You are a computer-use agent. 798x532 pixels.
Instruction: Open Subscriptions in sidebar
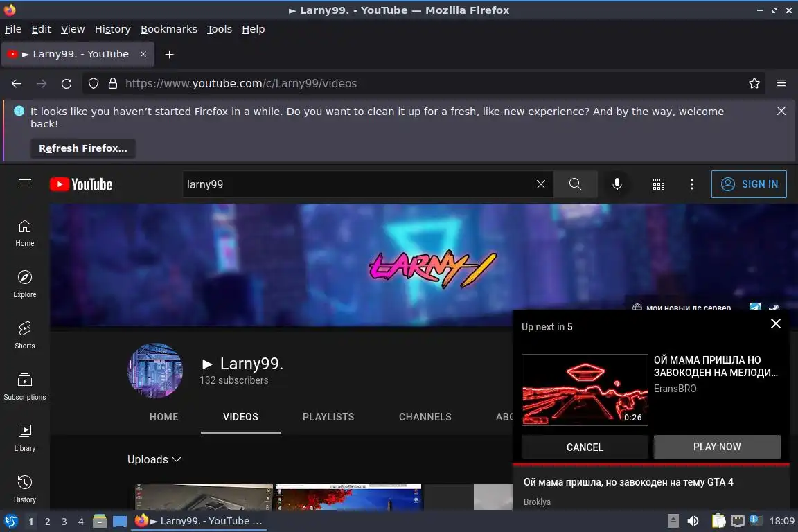[24, 387]
